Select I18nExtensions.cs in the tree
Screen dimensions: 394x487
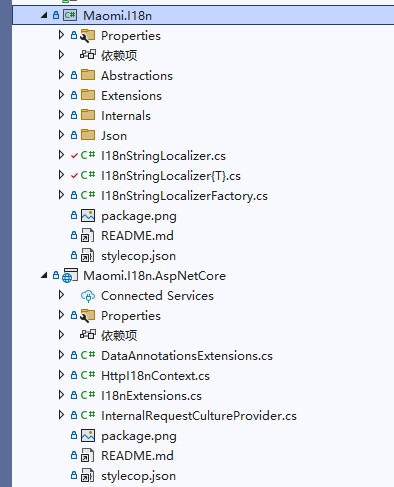pyautogui.click(x=151, y=396)
